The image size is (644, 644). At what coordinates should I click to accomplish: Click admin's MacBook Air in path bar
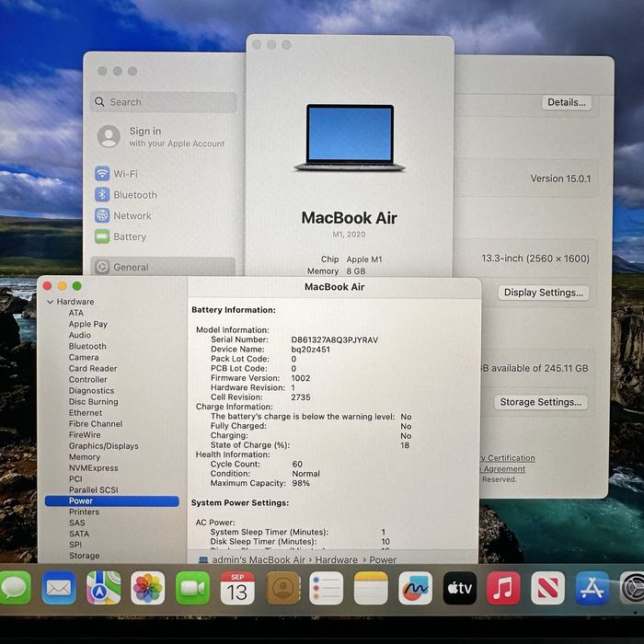click(x=259, y=559)
